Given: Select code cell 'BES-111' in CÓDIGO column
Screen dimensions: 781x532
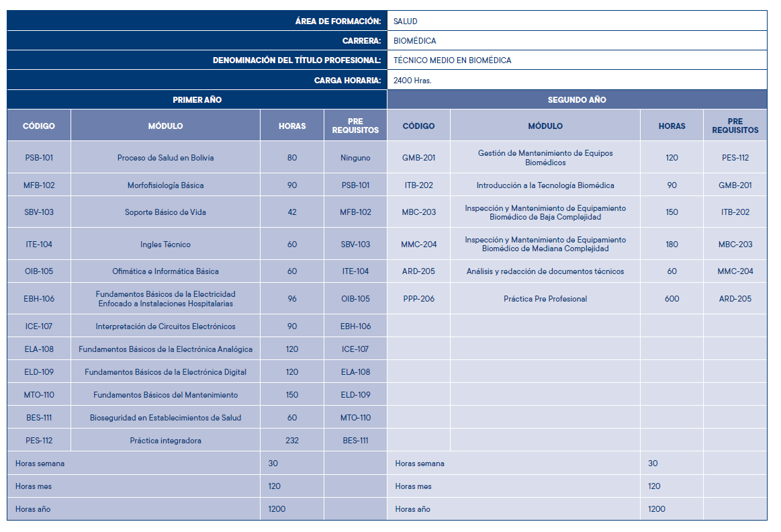Looking at the screenshot, I should click(x=39, y=417).
